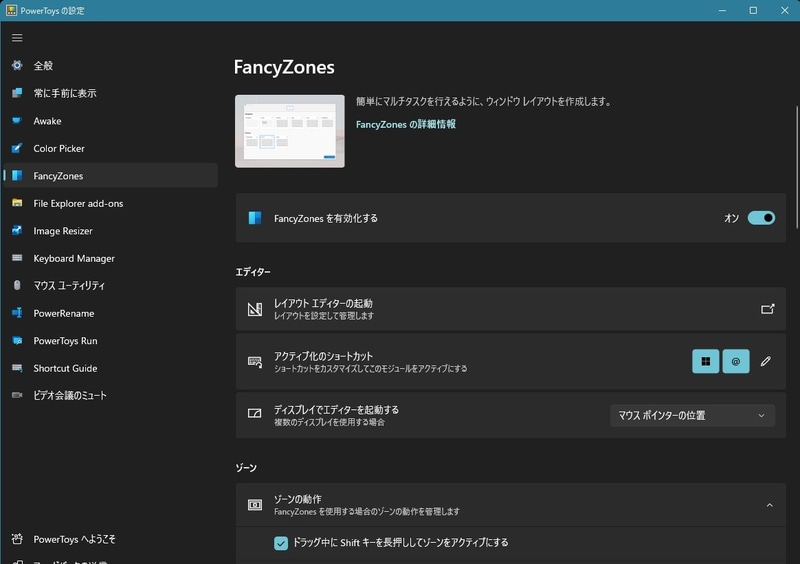Click the Windows key shortcut button
Image resolution: width=800 pixels, height=564 pixels.
tap(706, 361)
